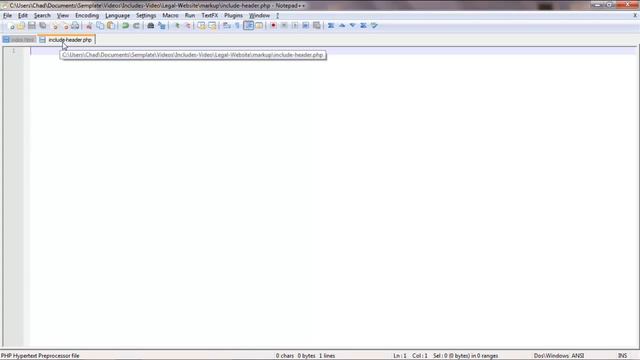The image size is (640, 360).
Task: Switch to the index.html tab
Action: pos(19,40)
